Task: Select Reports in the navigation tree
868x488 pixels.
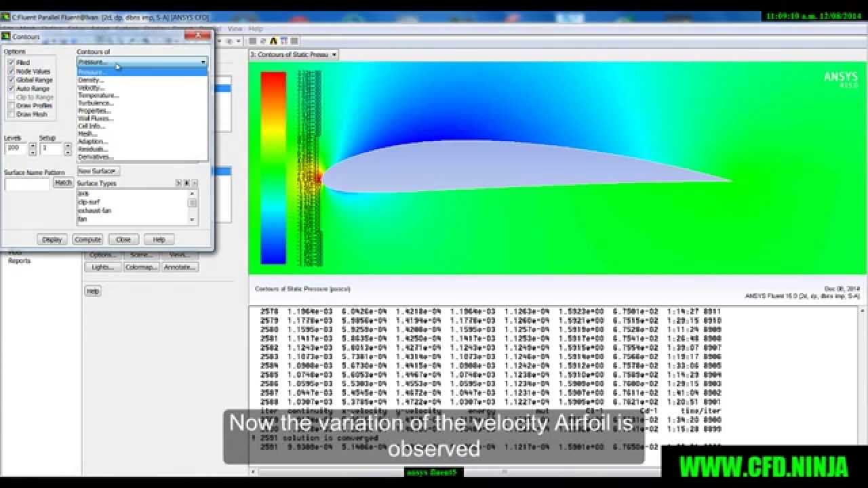Action: [19, 261]
